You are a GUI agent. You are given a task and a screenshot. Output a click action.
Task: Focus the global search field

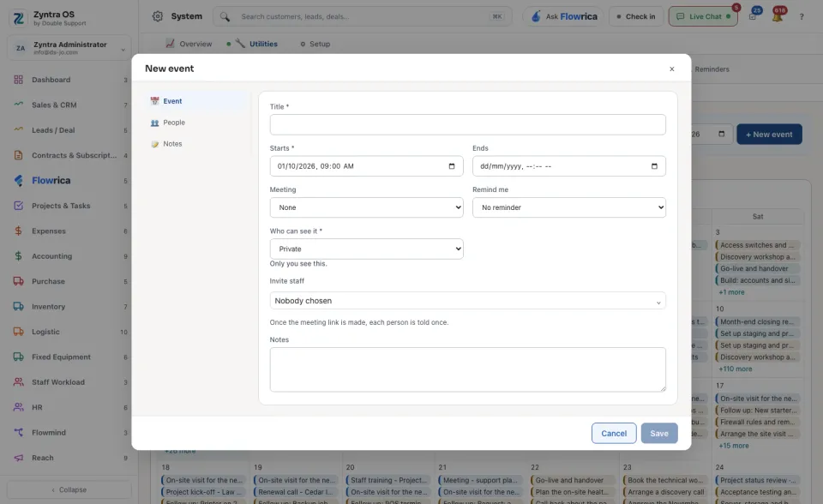tap(362, 16)
